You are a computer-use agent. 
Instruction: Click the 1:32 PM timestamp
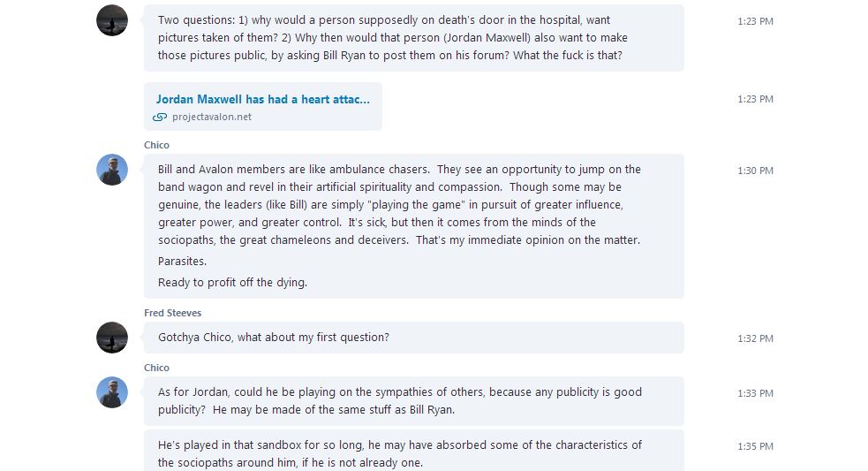coord(755,338)
